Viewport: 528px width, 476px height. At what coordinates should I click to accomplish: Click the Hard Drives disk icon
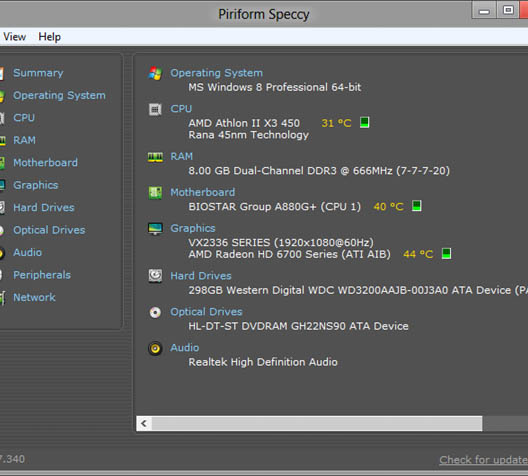tap(155, 276)
